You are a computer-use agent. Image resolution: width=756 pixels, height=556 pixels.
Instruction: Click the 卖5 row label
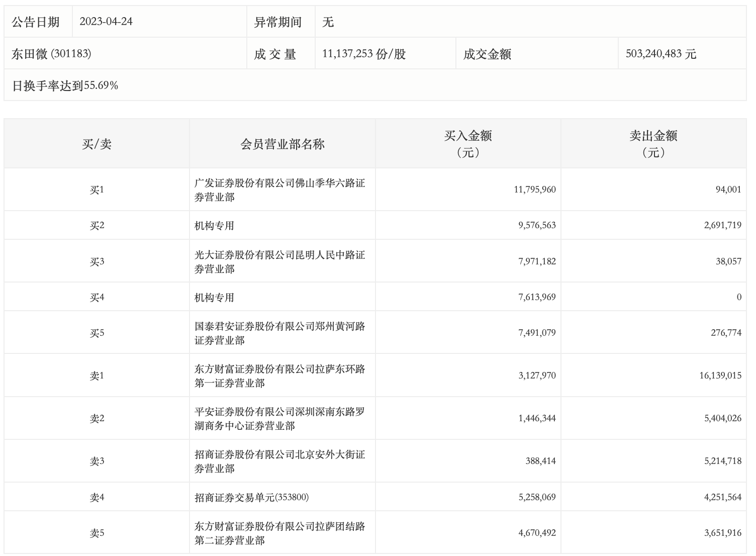pyautogui.click(x=97, y=533)
